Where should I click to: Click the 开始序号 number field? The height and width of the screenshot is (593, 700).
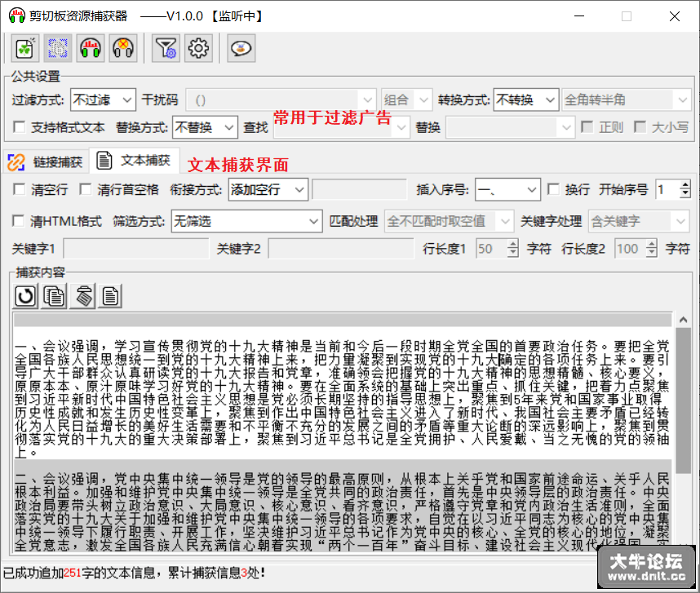[667, 189]
